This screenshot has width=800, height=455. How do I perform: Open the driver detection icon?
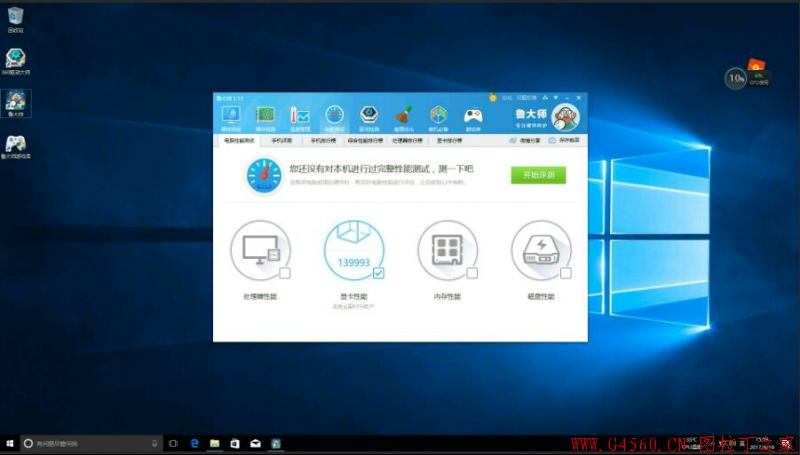368,118
